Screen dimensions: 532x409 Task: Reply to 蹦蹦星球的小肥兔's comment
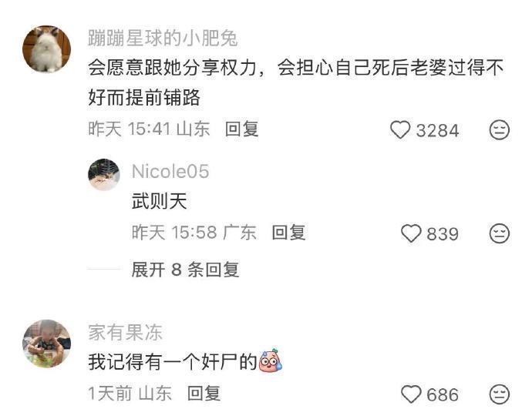pos(241,129)
